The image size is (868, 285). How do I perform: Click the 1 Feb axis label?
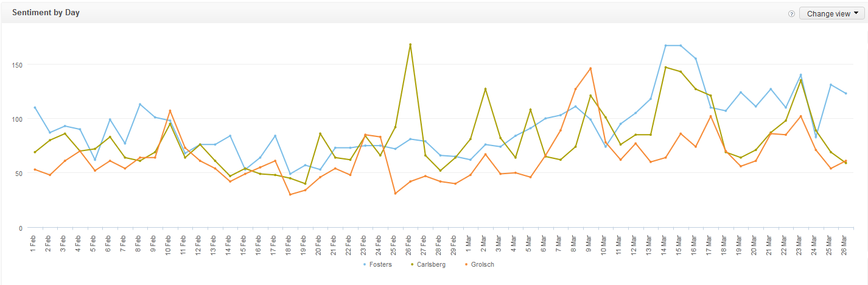pyautogui.click(x=33, y=243)
